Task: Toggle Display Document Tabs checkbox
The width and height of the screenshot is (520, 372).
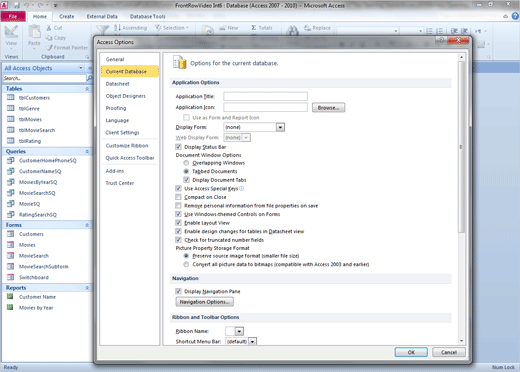Action: pos(186,180)
